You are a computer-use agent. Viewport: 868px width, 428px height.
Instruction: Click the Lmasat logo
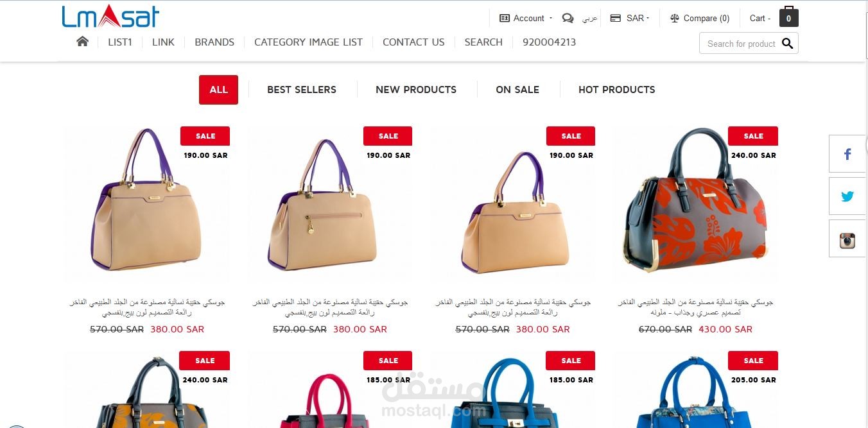tap(110, 16)
